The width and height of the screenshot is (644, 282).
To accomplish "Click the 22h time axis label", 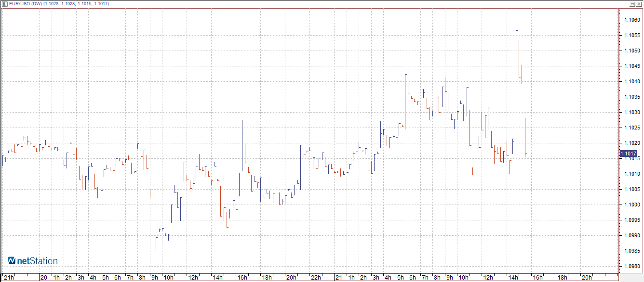I will tap(316, 278).
